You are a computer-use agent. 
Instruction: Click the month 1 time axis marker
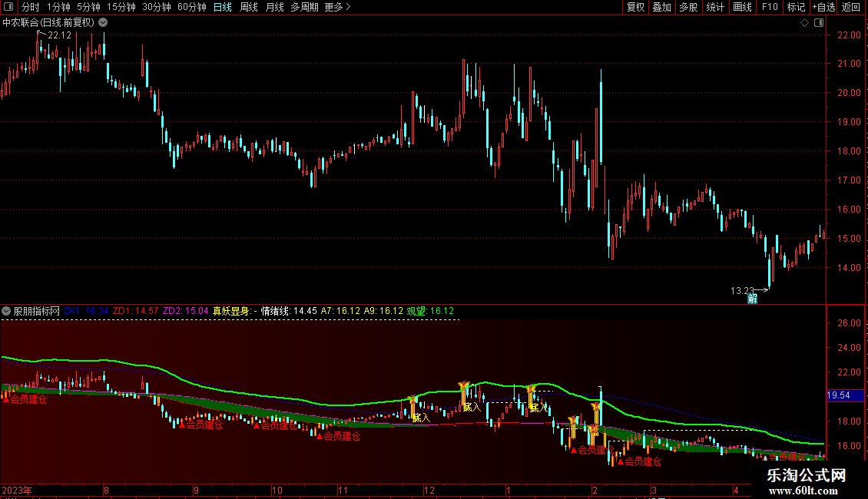(509, 490)
